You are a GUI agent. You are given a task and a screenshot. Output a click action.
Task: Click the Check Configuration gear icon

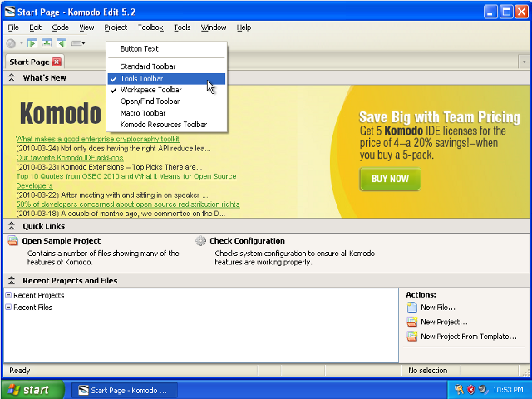(x=200, y=241)
